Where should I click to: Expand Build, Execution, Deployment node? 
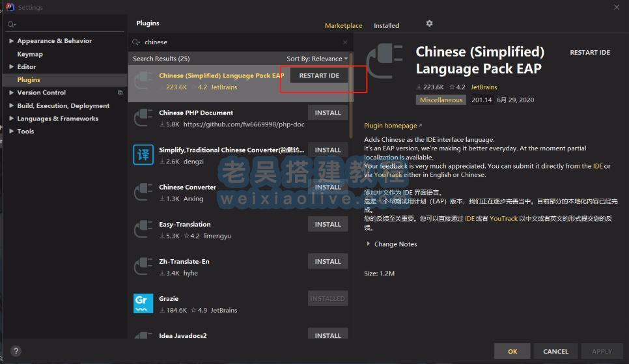click(x=11, y=105)
